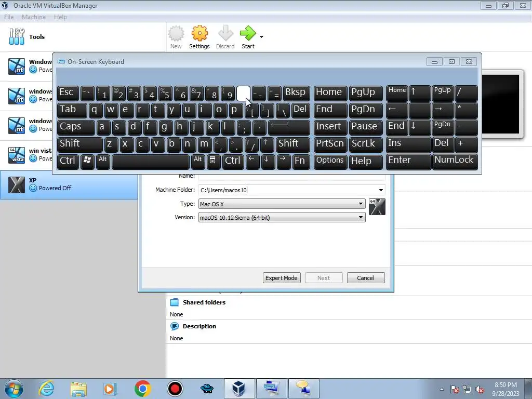Tap the Esc key on On-Screen Keyboard
The image size is (532, 399).
tap(68, 93)
